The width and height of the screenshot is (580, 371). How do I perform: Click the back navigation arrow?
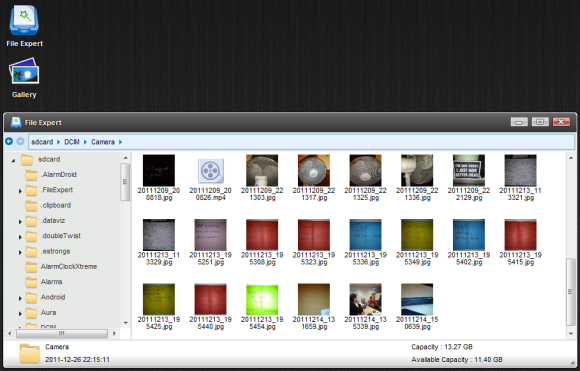[x=9, y=141]
